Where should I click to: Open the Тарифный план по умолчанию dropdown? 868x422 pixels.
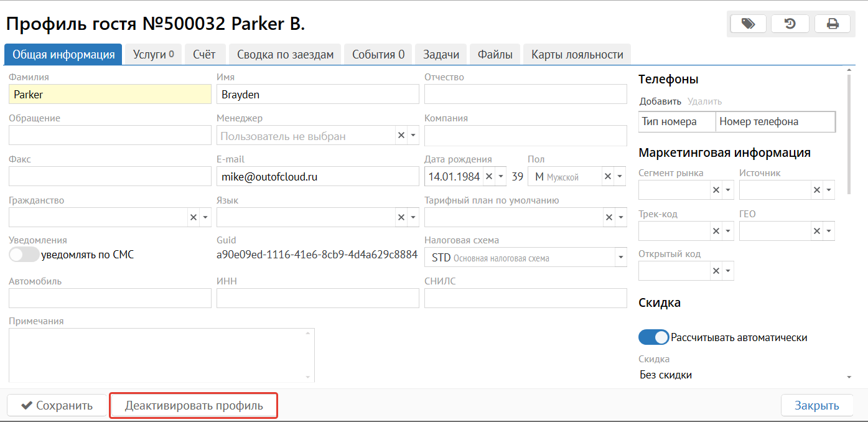click(620, 217)
